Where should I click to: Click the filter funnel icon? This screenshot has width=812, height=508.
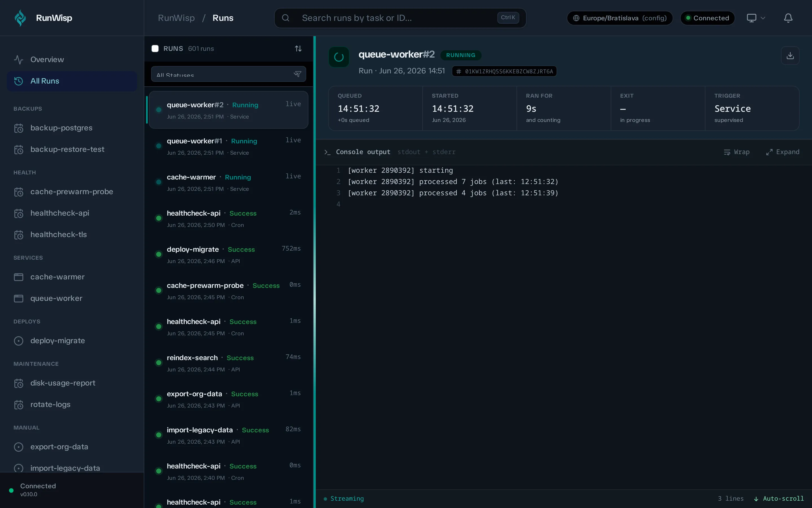[x=297, y=74]
